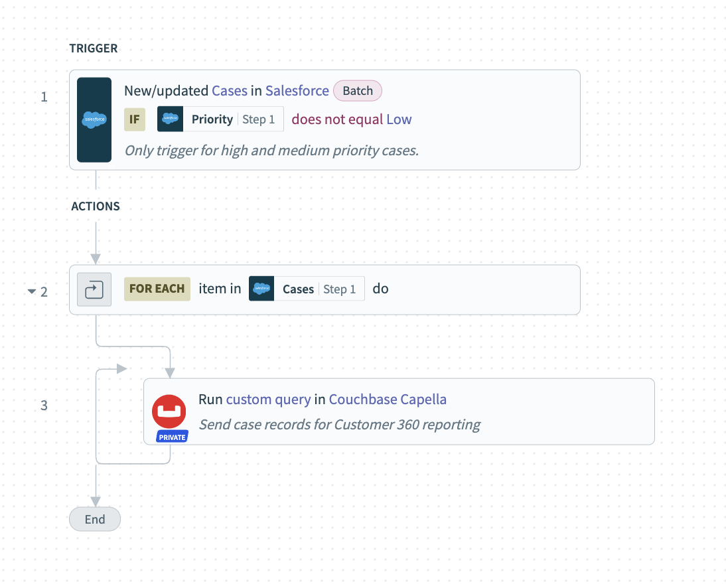Viewport: 726px width, 588px height.
Task: Click the End node
Action: pos(95,519)
